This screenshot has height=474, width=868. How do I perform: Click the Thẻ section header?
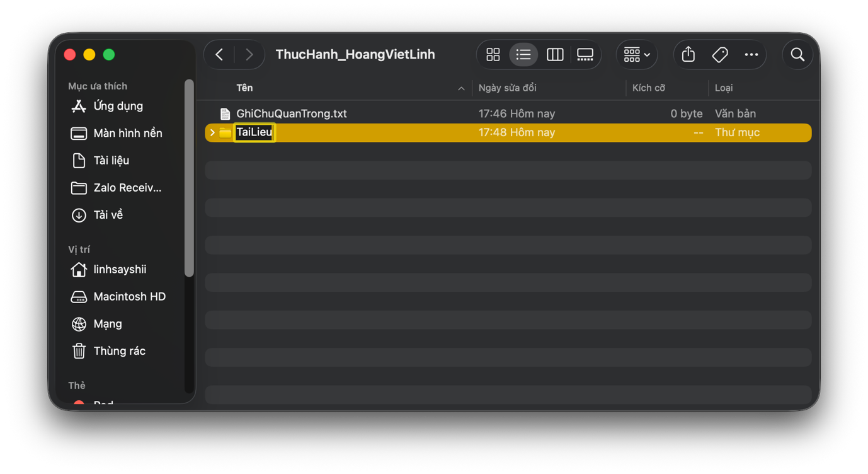pyautogui.click(x=77, y=385)
